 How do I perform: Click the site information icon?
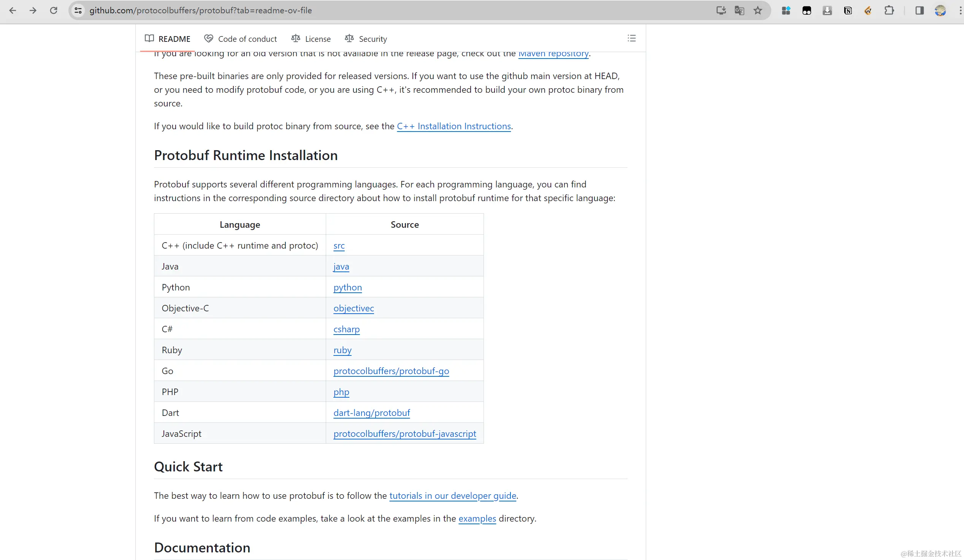click(x=78, y=10)
